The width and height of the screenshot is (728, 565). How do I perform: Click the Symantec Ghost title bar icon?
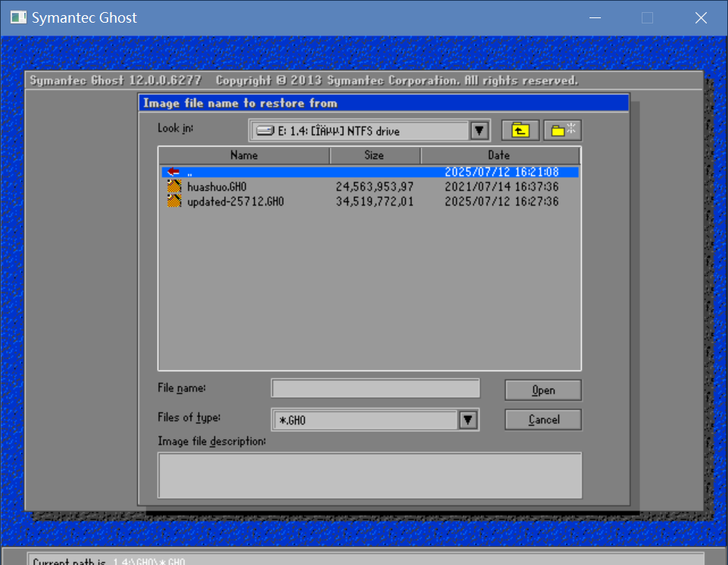pyautogui.click(x=18, y=17)
